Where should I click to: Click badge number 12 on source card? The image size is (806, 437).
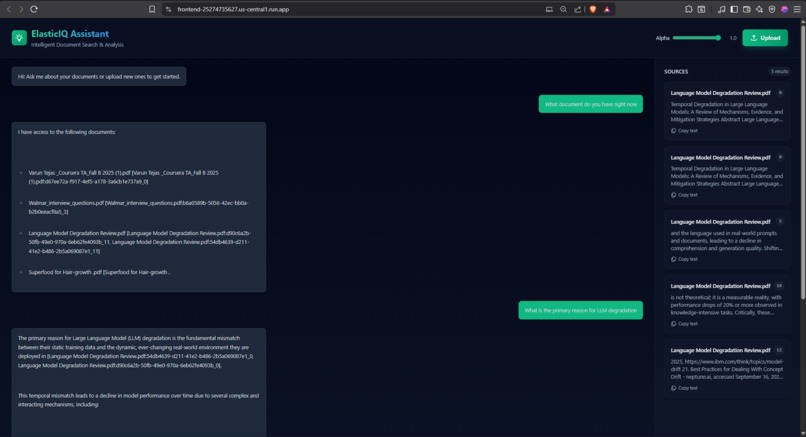[x=779, y=350]
